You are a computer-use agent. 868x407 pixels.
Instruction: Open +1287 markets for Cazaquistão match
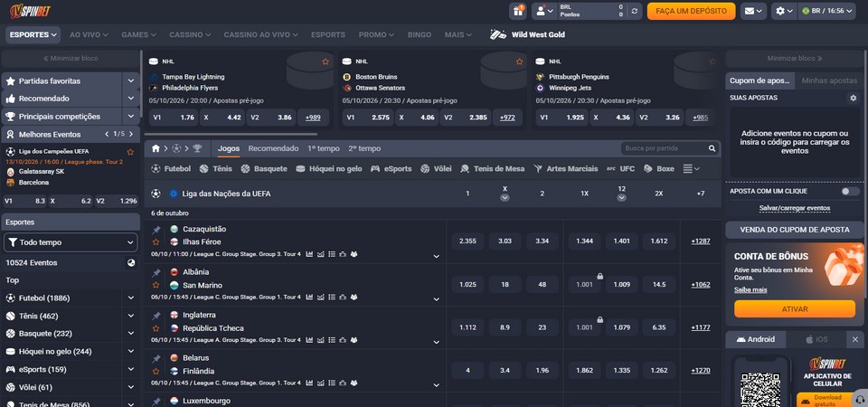(700, 241)
